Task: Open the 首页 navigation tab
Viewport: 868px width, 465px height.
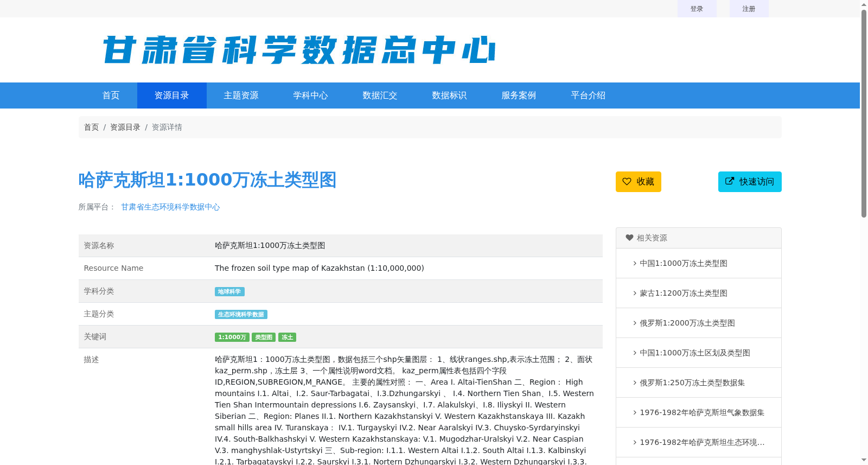Action: [111, 95]
